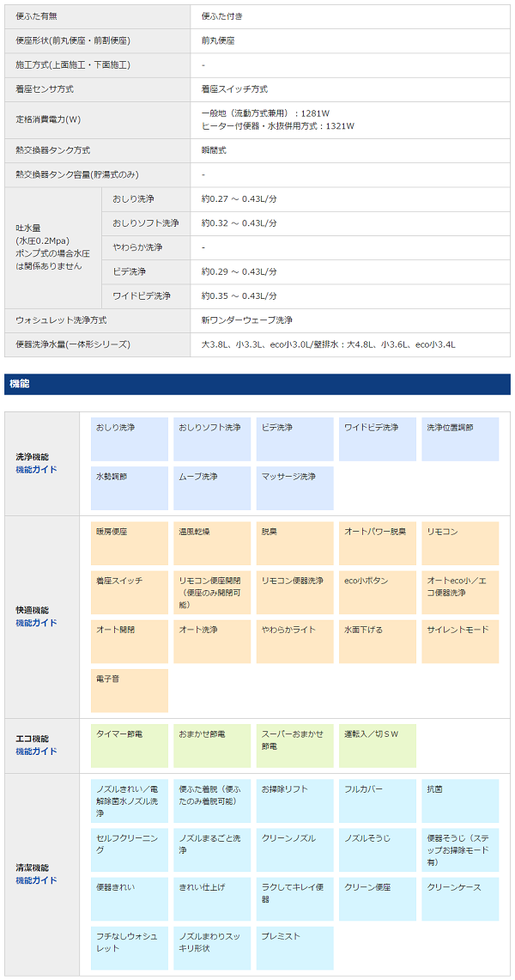
Task: Select the クリーンケース feature tile
Action: 460,898
